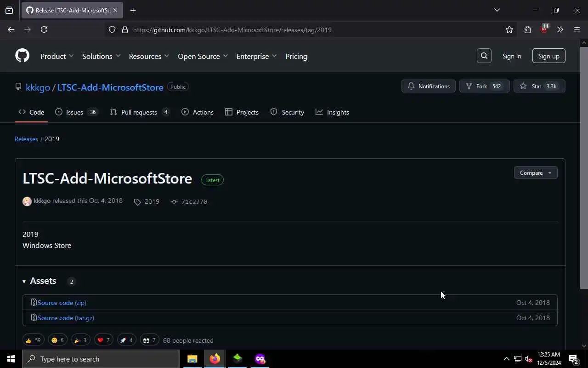Open File Explorer from taskbar
This screenshot has height=368, width=588.
pyautogui.click(x=192, y=359)
